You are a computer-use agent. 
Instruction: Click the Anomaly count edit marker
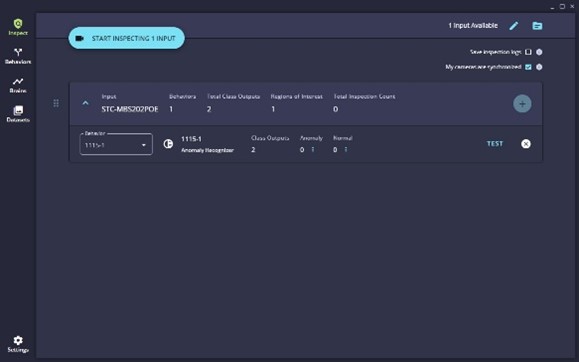click(313, 150)
